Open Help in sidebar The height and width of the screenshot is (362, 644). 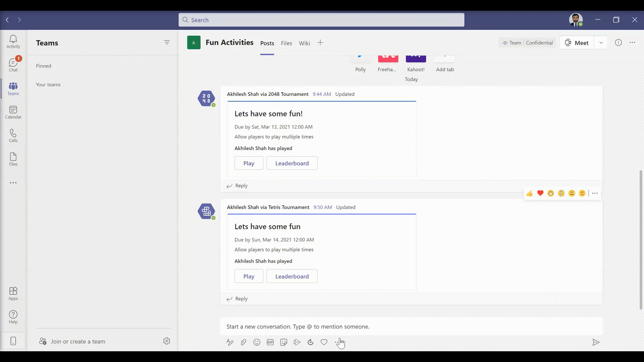coord(13,317)
